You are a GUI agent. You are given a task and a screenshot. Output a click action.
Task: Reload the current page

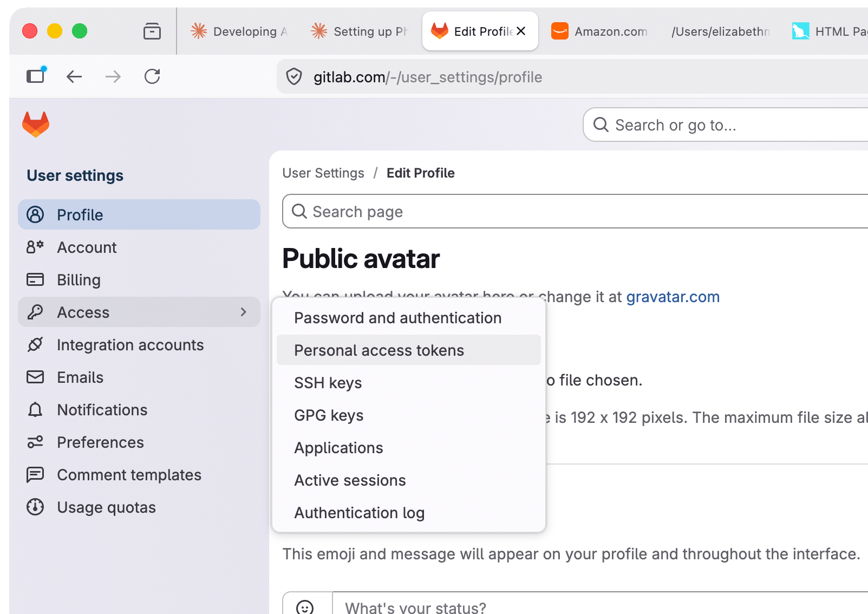pos(152,76)
